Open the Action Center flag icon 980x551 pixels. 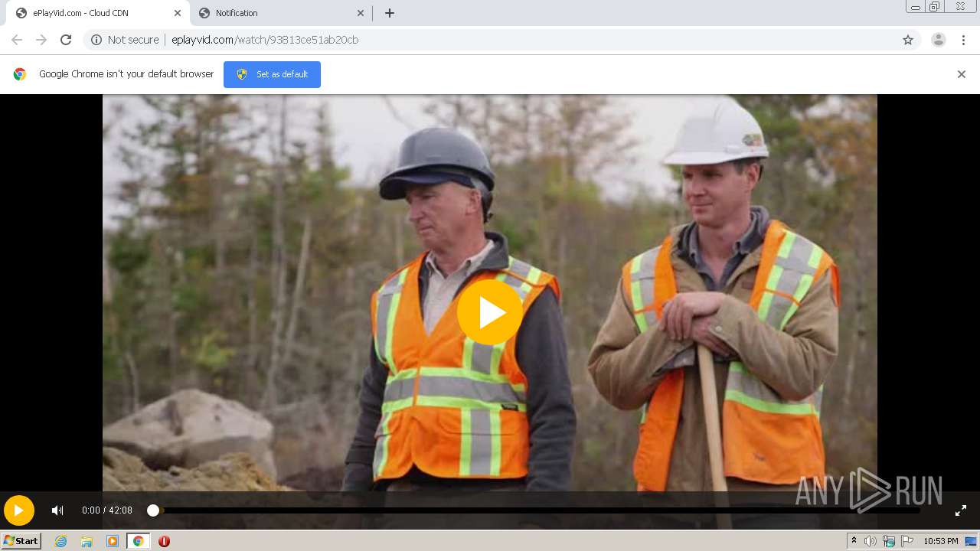[x=907, y=541]
